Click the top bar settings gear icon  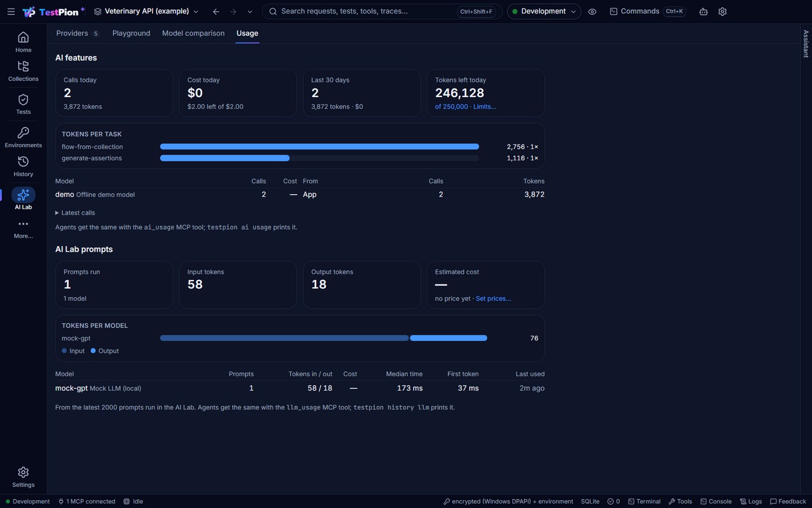(722, 11)
